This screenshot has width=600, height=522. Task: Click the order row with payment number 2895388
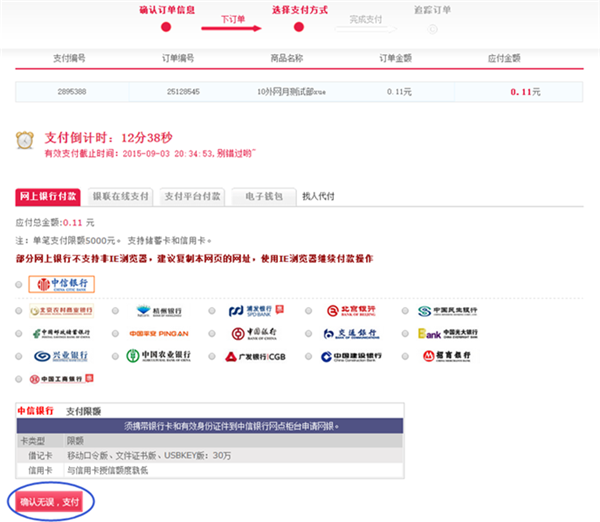pos(300,91)
